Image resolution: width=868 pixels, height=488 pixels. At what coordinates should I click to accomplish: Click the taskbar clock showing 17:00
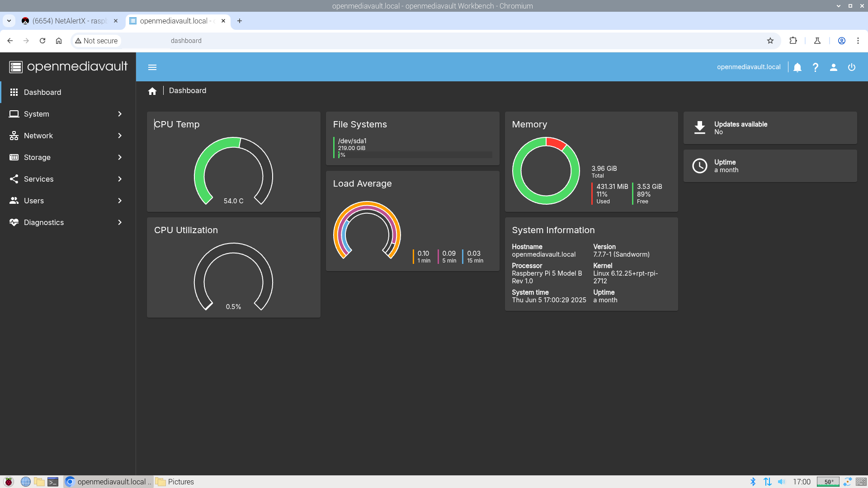coord(802,482)
